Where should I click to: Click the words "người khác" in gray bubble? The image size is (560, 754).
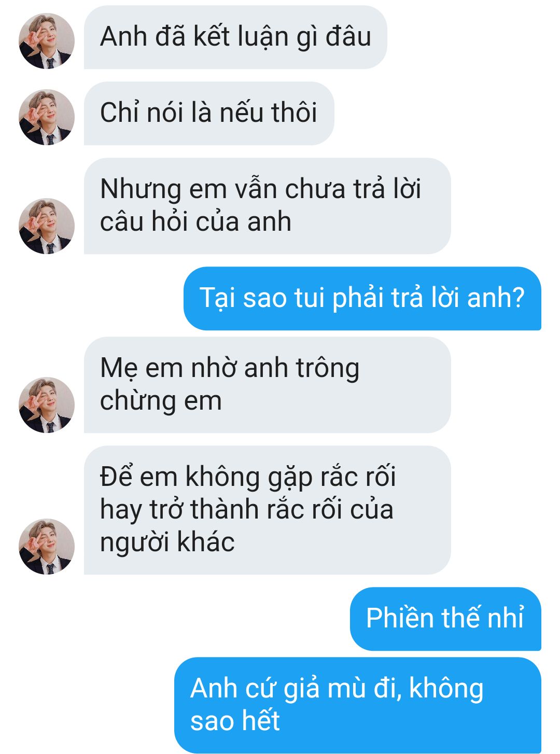click(x=167, y=542)
